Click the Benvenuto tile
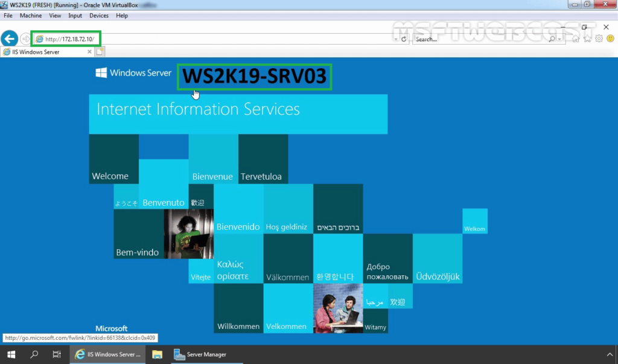618x364 pixels. click(164, 184)
